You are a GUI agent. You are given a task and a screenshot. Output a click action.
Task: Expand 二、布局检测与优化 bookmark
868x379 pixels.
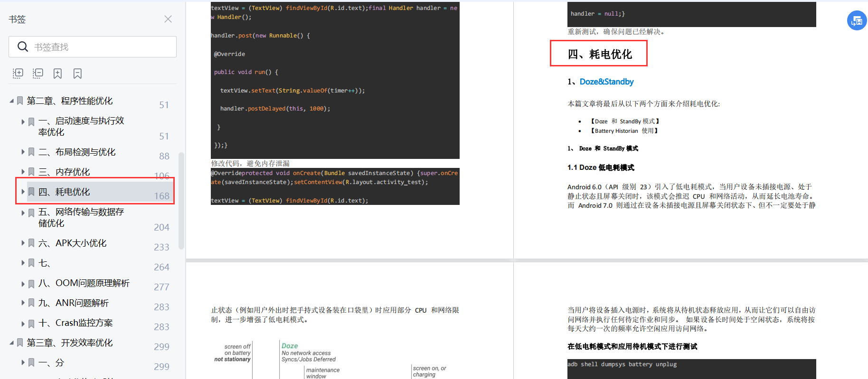[x=23, y=152]
